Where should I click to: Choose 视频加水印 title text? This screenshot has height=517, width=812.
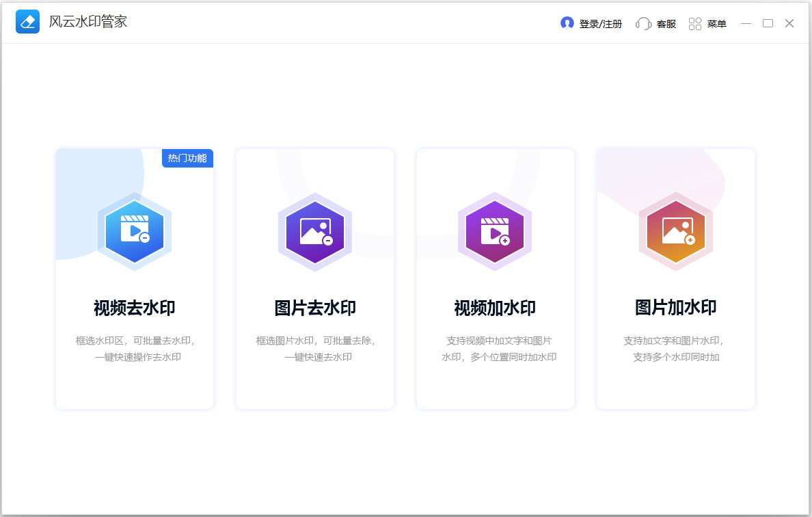coord(495,308)
